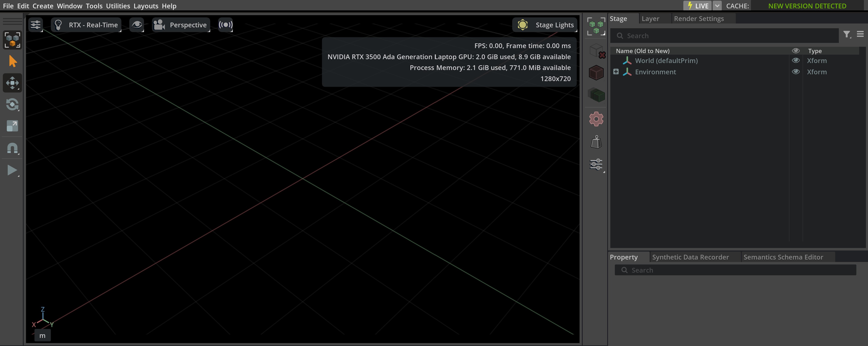Click the Stage Lights button
This screenshot has height=346, width=868.
545,24
